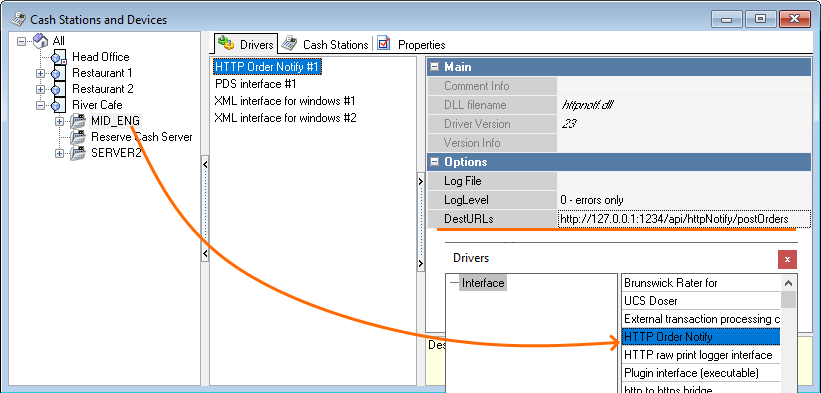This screenshot has width=821, height=393.
Task: Click the Drivers tab icon
Action: (226, 44)
